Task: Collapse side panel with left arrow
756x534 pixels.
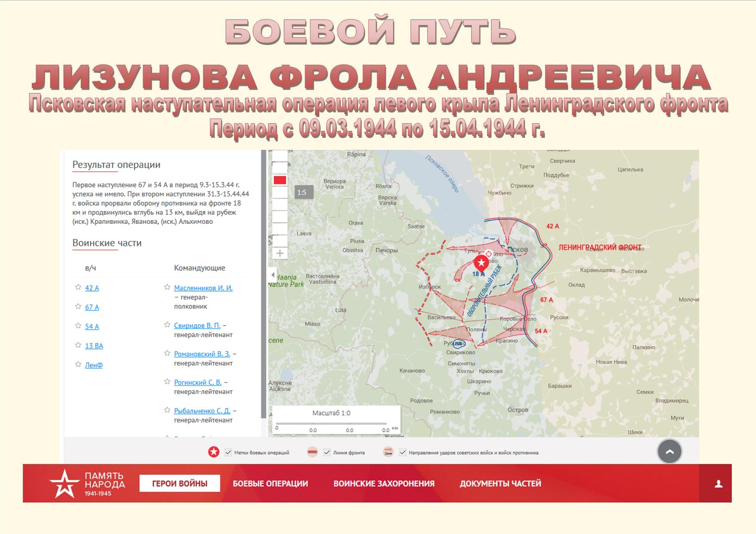Action: pos(272,275)
